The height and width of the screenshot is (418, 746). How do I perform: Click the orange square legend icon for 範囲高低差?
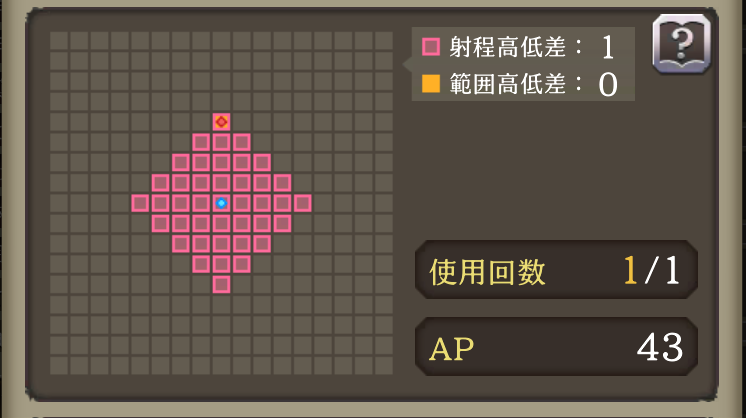[x=431, y=83]
